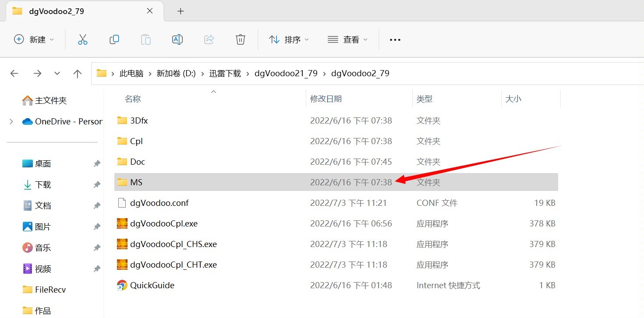Click the folder icon in address bar
Image resolution: width=644 pixels, height=318 pixels.
pyautogui.click(x=102, y=73)
